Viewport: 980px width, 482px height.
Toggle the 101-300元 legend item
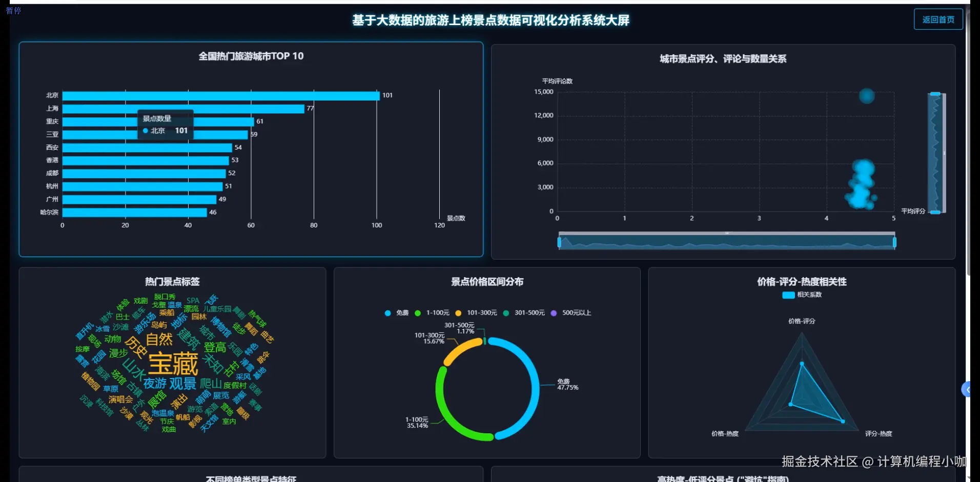(x=476, y=313)
